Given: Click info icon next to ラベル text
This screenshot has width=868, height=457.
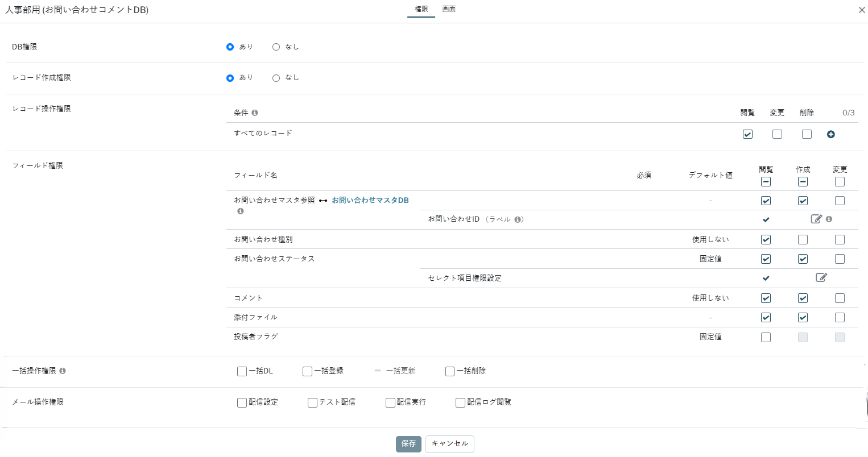Looking at the screenshot, I should (x=518, y=219).
